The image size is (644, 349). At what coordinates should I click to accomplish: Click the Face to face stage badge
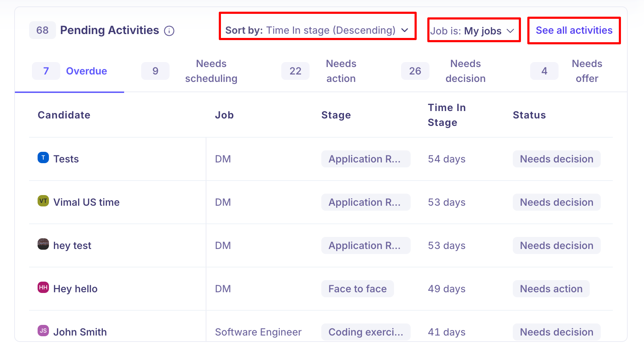click(357, 289)
